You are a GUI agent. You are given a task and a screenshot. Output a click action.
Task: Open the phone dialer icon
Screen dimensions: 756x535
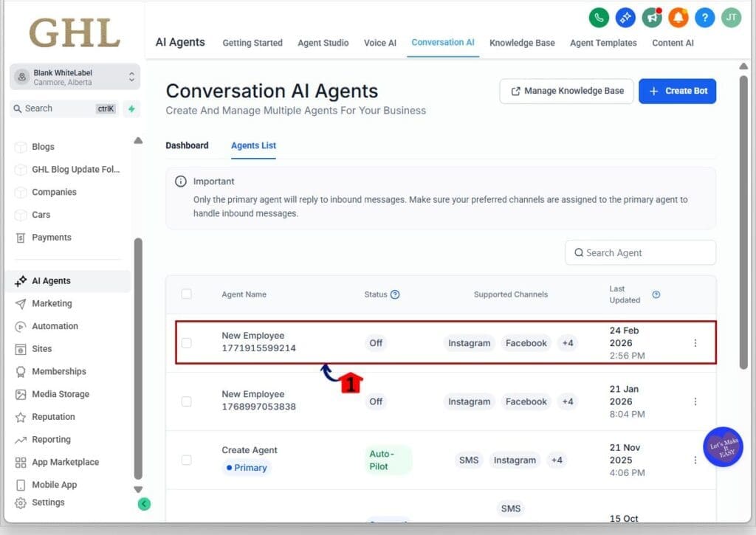click(599, 17)
